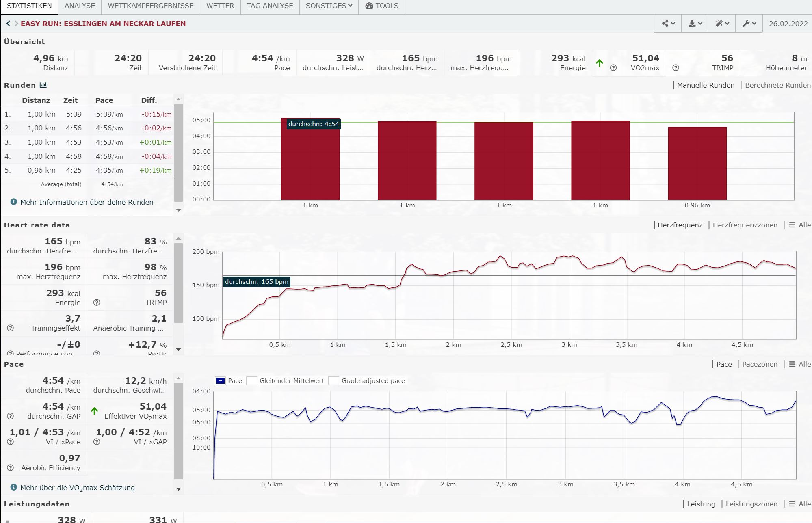The height and width of the screenshot is (523, 812).
Task: Click the help icon beside Aerobic Efficiency
Action: (x=11, y=468)
